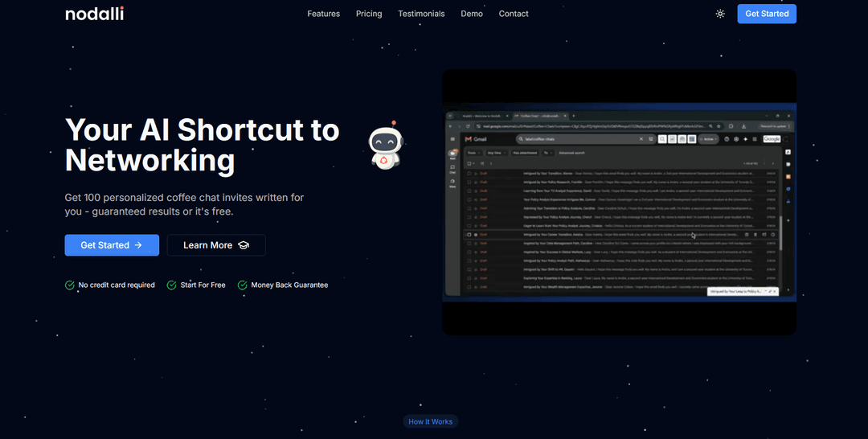Navigate to Testimonials in the header
The height and width of the screenshot is (439, 868).
(421, 14)
